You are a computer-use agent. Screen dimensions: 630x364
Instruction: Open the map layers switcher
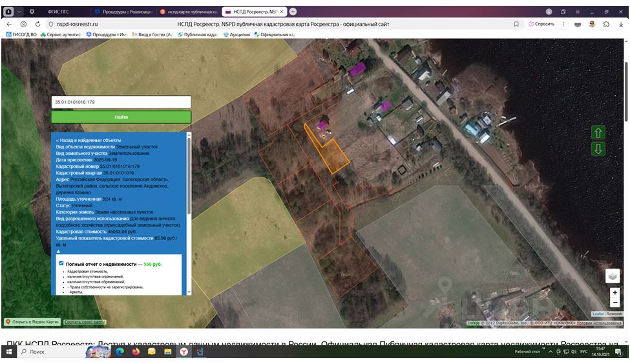coord(613,276)
